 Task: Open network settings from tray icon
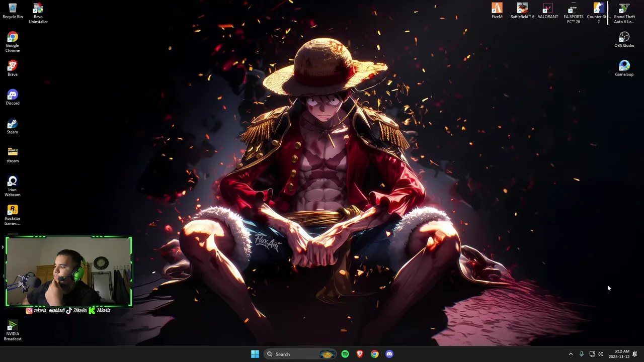point(592,354)
